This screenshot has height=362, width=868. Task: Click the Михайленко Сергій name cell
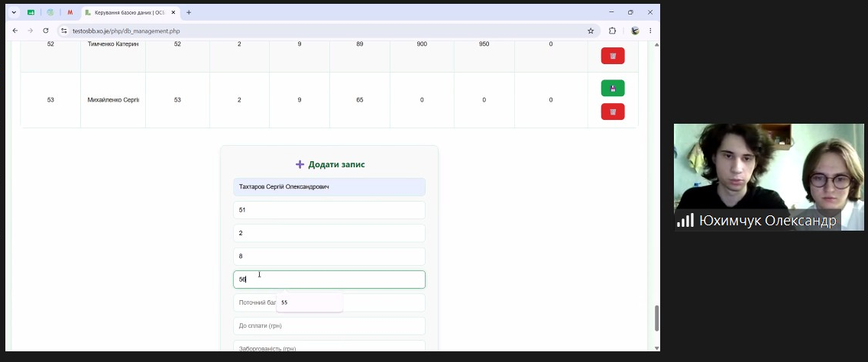(113, 99)
